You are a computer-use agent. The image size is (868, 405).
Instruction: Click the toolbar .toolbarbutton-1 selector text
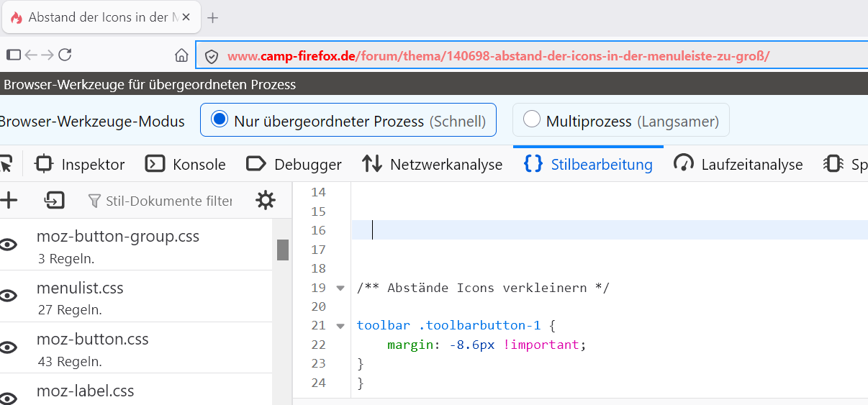[x=448, y=326]
